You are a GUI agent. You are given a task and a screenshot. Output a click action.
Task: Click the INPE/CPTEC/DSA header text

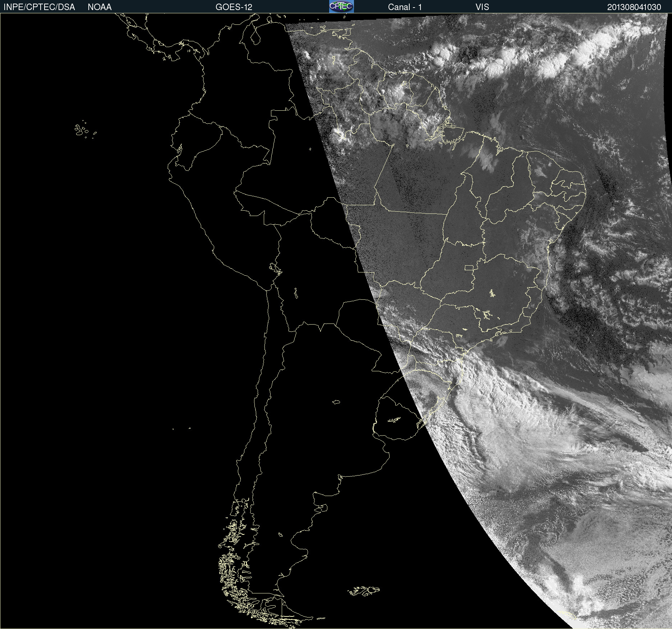(x=39, y=7)
